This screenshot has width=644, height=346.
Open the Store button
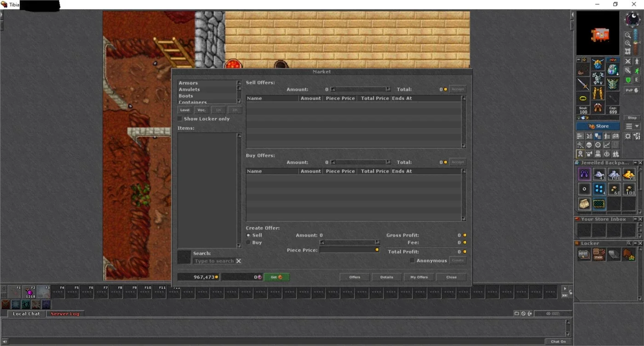click(598, 126)
